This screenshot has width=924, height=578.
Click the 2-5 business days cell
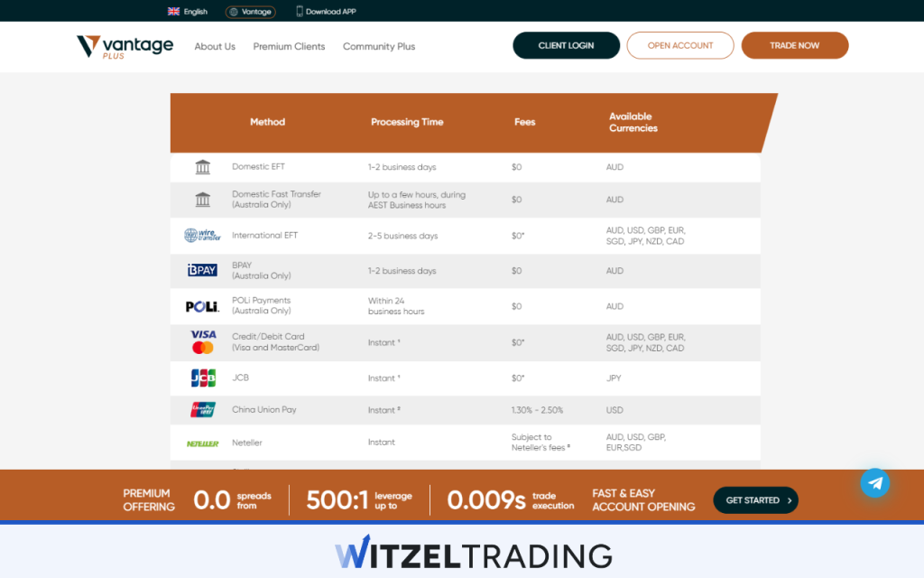coord(403,236)
